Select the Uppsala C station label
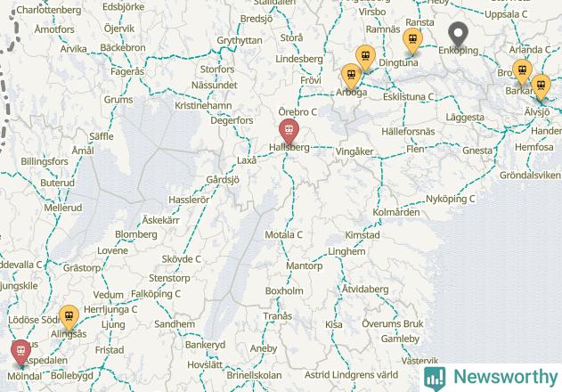The image size is (562, 392). 506,14
